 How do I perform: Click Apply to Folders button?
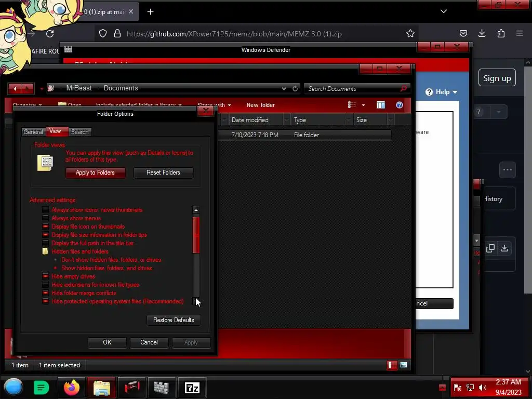tap(95, 172)
